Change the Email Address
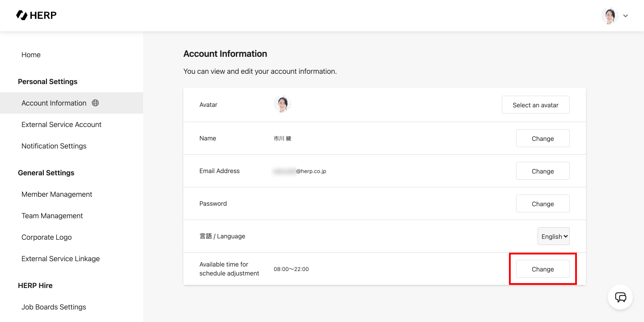The height and width of the screenshot is (322, 644). point(542,171)
